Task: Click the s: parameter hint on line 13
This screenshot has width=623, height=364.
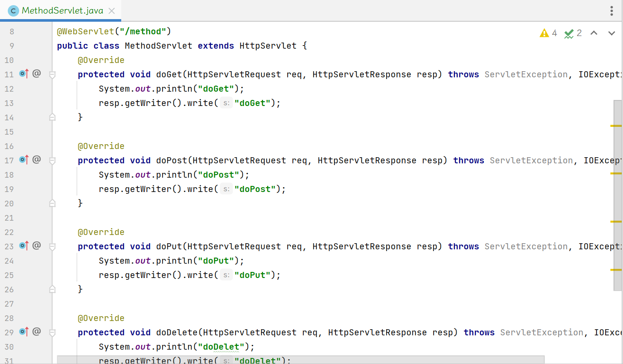Action: click(226, 103)
